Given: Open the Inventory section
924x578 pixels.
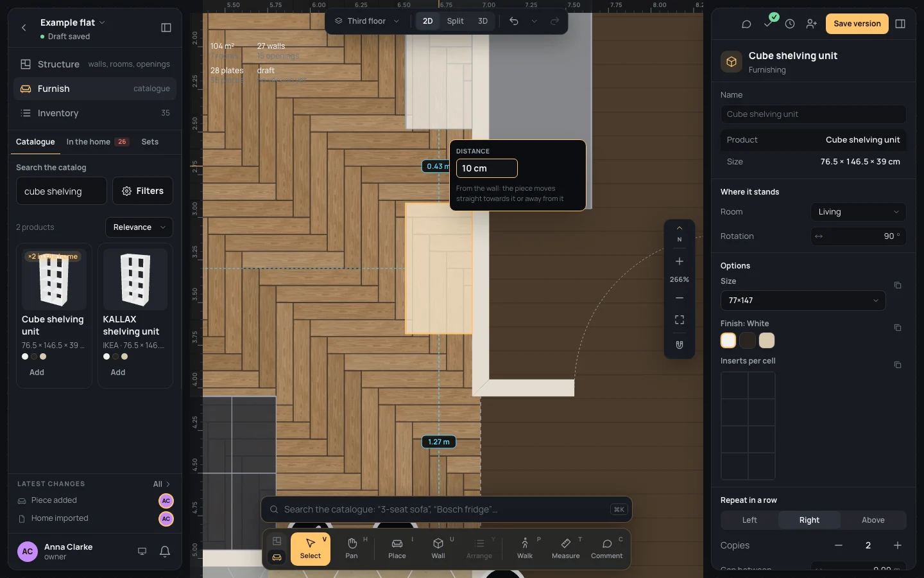Looking at the screenshot, I should click(x=95, y=113).
